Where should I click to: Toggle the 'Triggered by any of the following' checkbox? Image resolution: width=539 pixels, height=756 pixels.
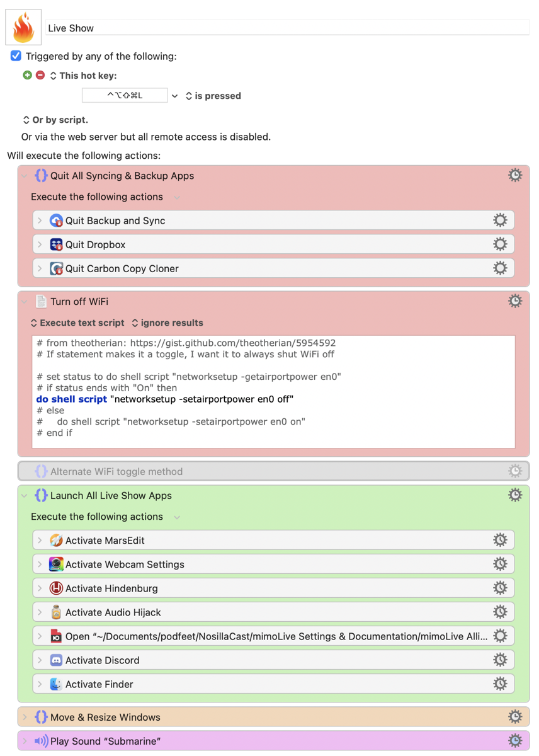(x=16, y=56)
